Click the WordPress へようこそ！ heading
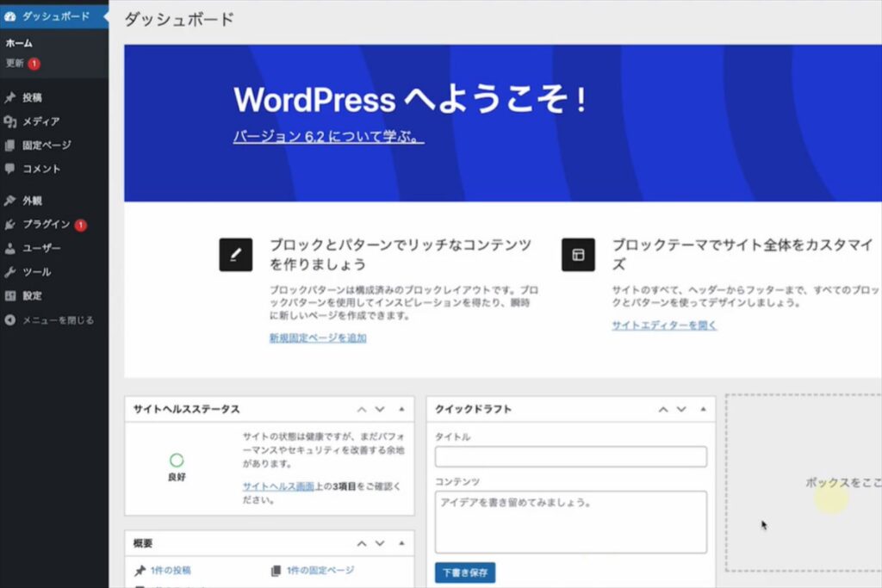882x588 pixels. (409, 100)
